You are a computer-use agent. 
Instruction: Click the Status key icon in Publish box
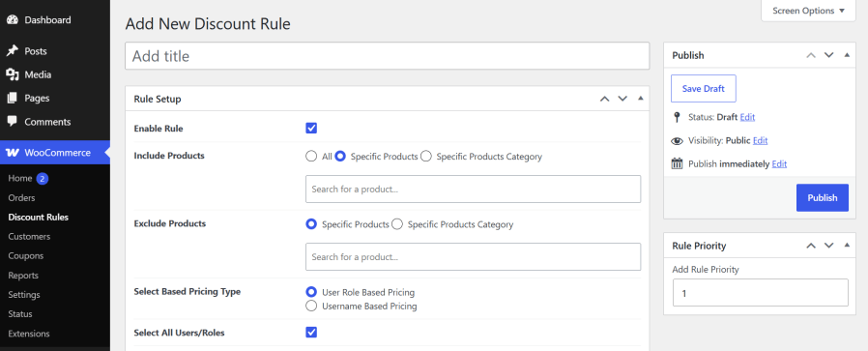click(677, 117)
